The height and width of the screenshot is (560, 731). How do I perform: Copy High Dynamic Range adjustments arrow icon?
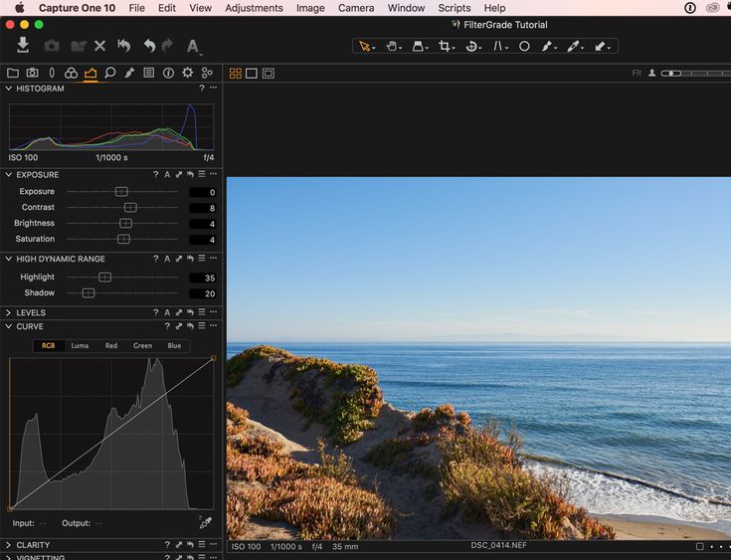tap(179, 259)
